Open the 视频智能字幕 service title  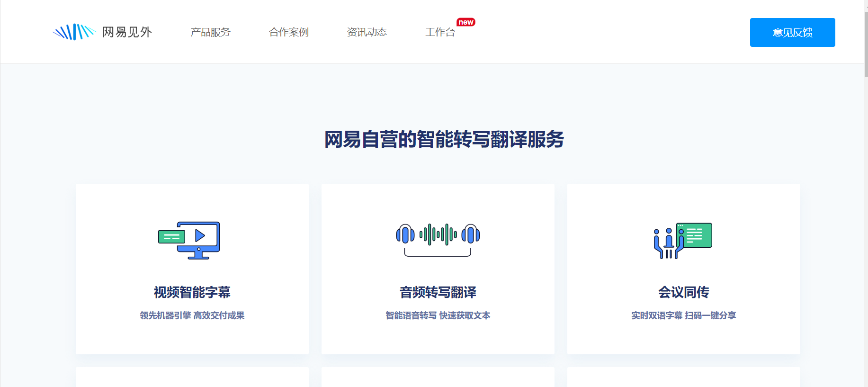pyautogui.click(x=192, y=292)
